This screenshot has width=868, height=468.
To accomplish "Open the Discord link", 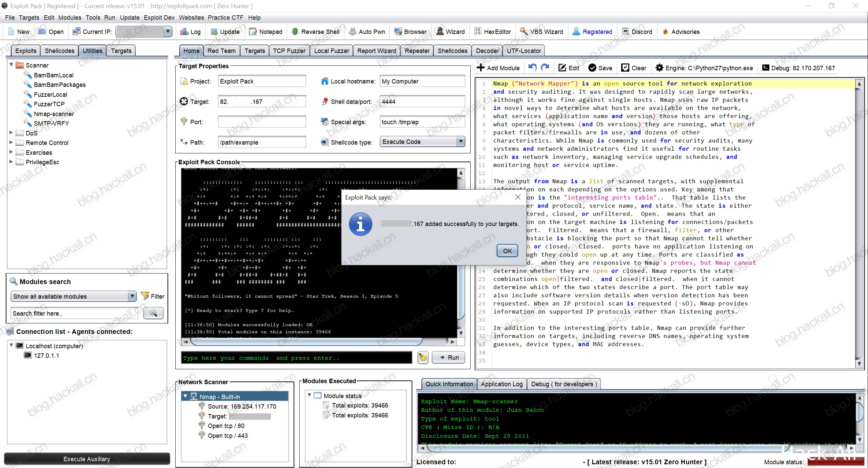I will click(637, 32).
